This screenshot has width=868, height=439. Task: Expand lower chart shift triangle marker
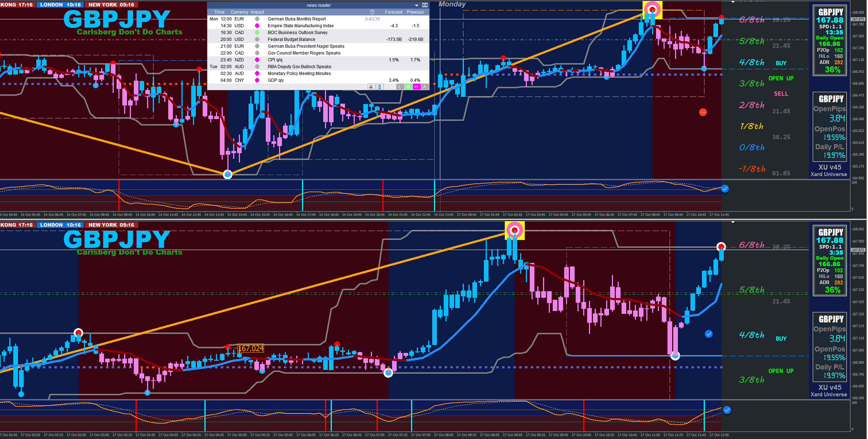point(733,222)
